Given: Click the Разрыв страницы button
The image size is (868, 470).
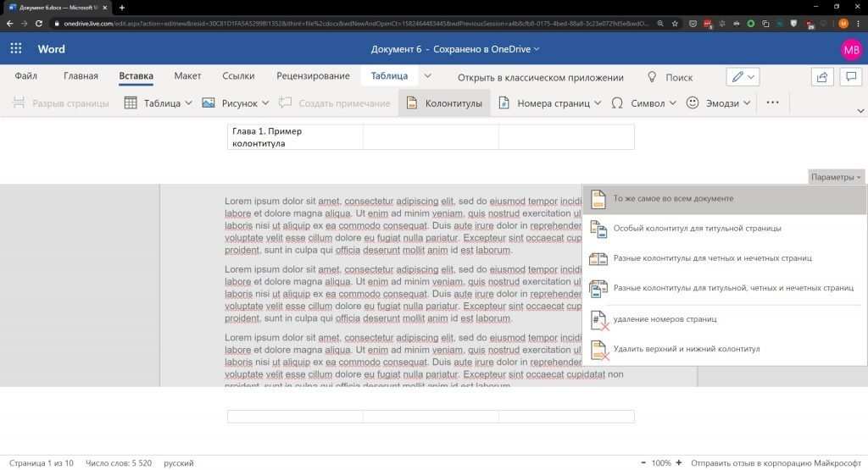Looking at the screenshot, I should 61,102.
